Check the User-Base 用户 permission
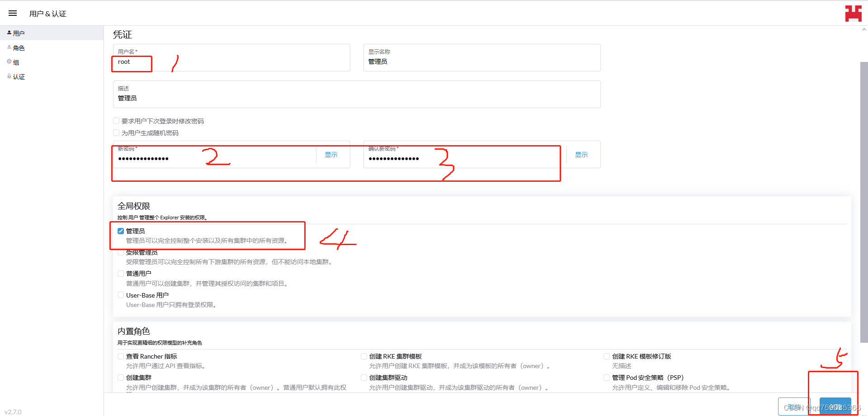Image resolution: width=868 pixels, height=416 pixels. click(121, 295)
